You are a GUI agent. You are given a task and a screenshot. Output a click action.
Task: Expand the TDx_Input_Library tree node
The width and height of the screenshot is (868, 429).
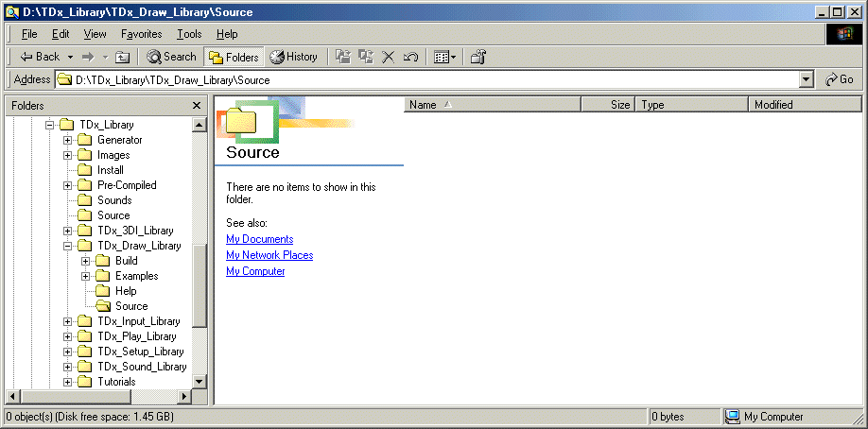coord(68,321)
